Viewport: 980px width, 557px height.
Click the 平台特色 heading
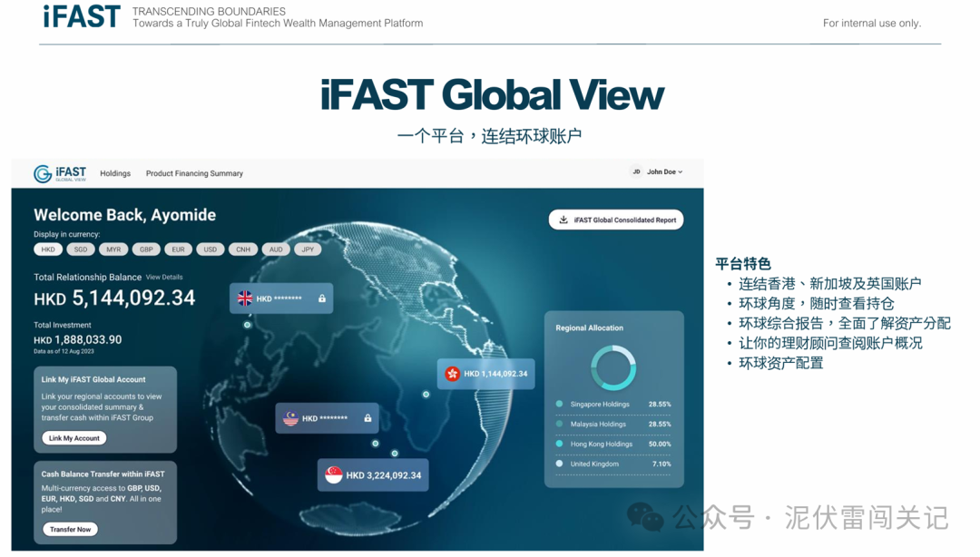[743, 264]
